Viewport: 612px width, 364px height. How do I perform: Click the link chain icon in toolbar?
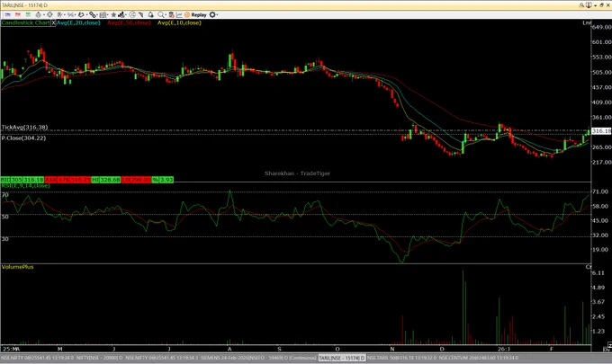(93, 14)
